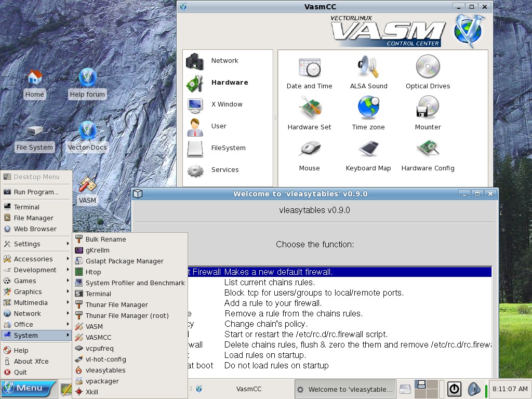The width and height of the screenshot is (532, 399).
Task: Expand the Graphics submenu
Action: (36, 291)
